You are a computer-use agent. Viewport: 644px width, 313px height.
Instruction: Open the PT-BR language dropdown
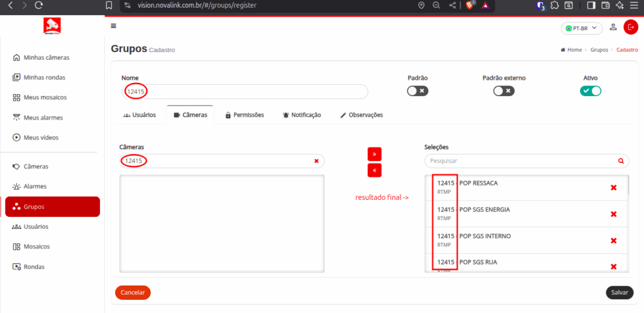point(582,28)
